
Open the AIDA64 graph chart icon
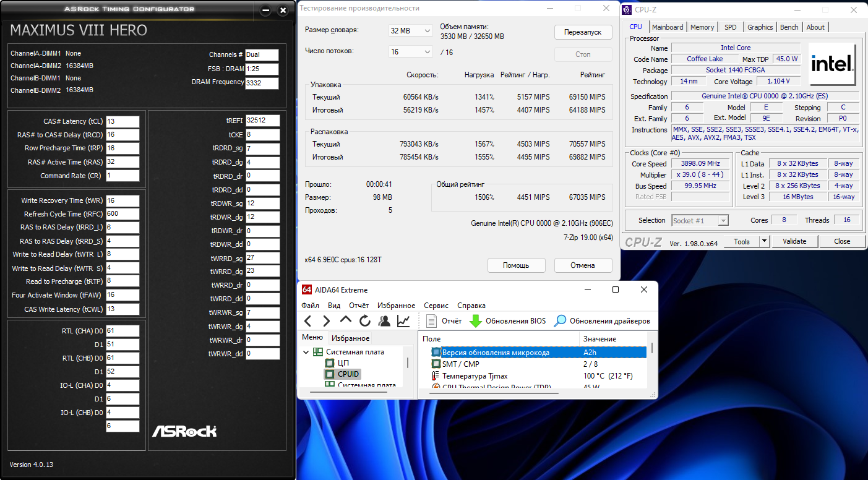(403, 321)
